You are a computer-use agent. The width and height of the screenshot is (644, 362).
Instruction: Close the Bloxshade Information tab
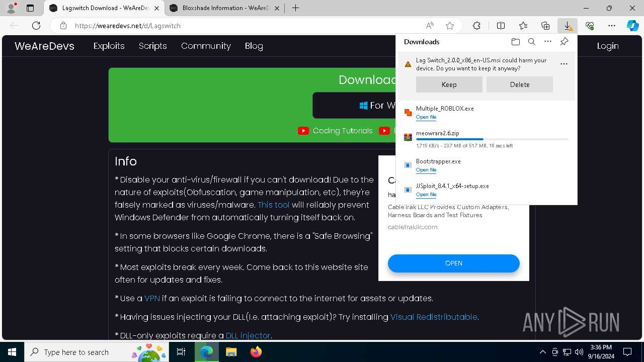tap(276, 8)
